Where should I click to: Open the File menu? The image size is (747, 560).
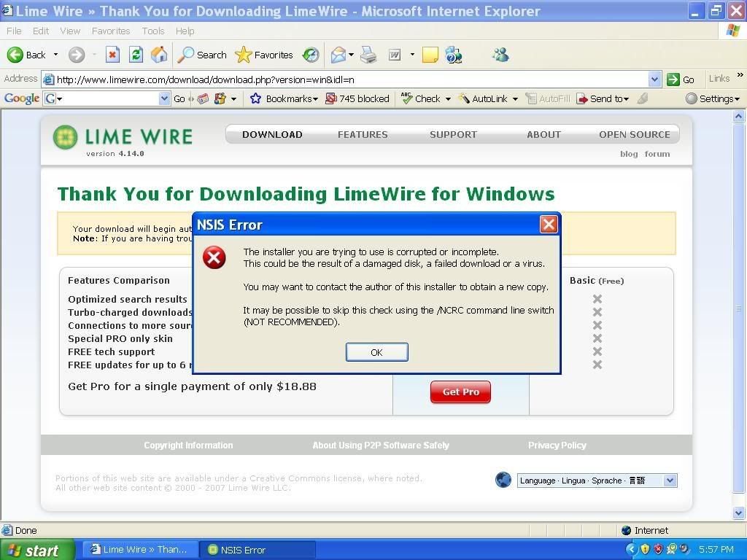(x=14, y=31)
